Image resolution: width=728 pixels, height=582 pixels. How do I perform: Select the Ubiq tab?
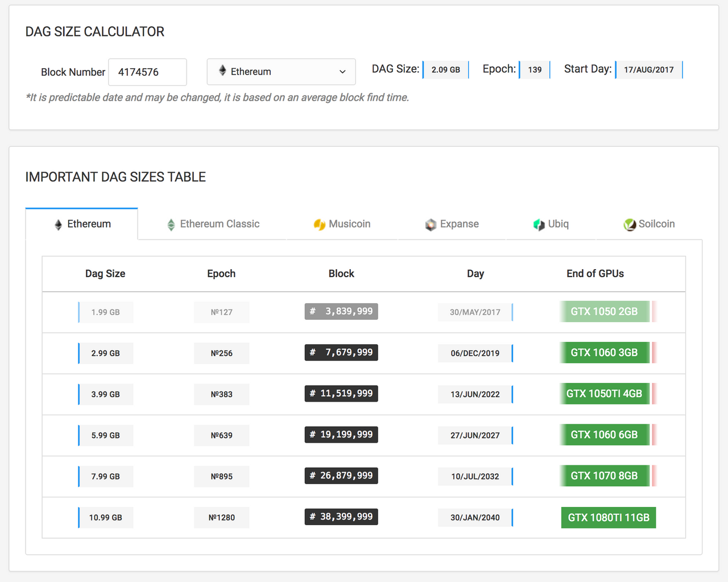[x=551, y=224]
